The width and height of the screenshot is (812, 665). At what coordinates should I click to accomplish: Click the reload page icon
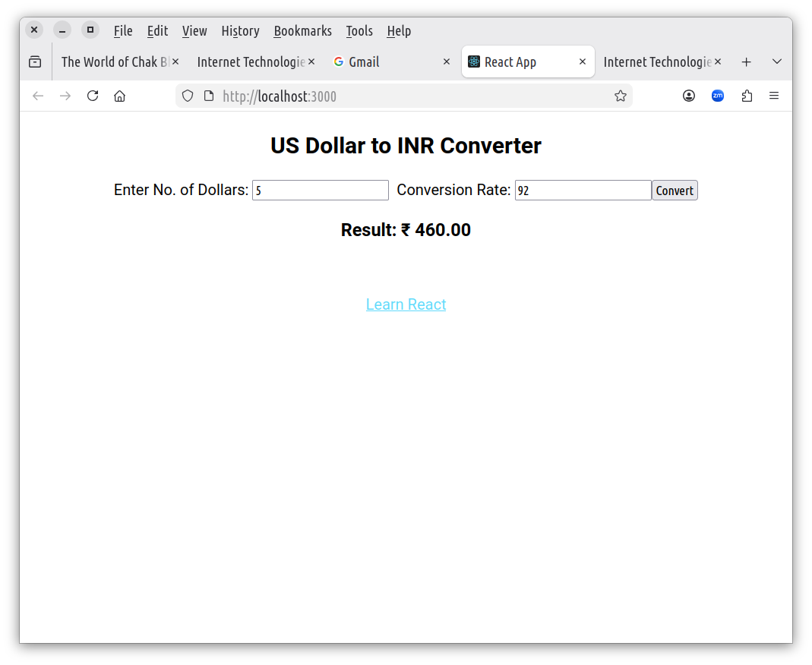pyautogui.click(x=93, y=96)
